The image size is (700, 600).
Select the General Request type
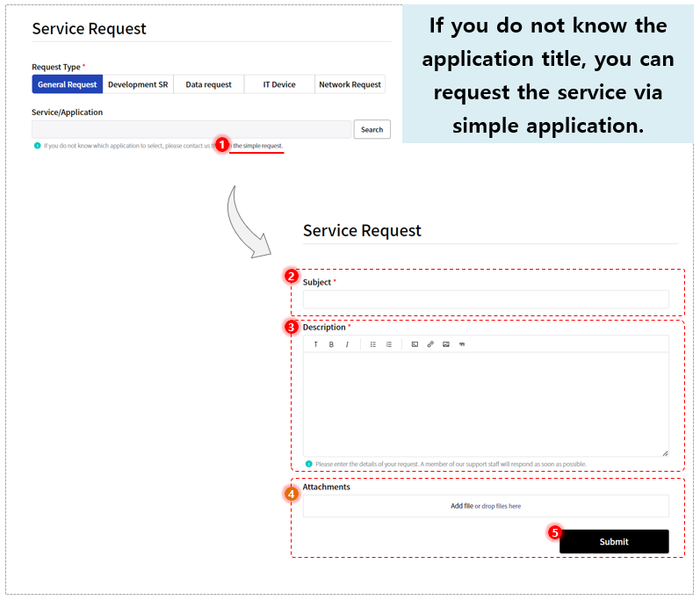pyautogui.click(x=68, y=84)
